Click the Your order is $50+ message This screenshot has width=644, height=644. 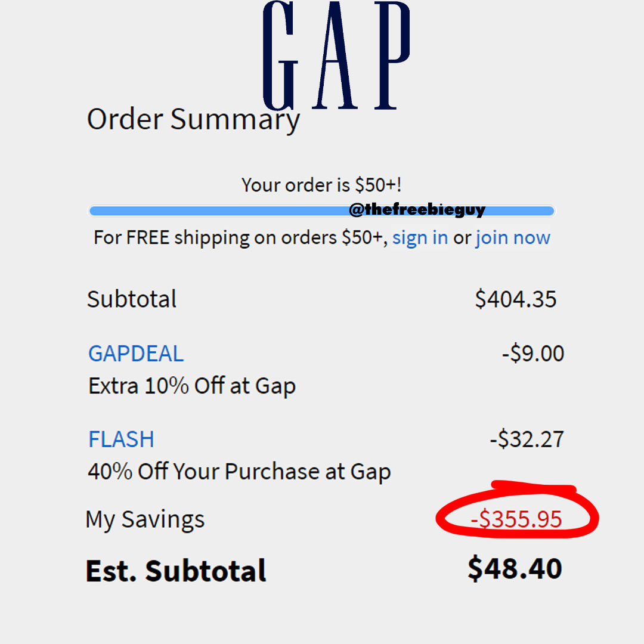(x=322, y=185)
